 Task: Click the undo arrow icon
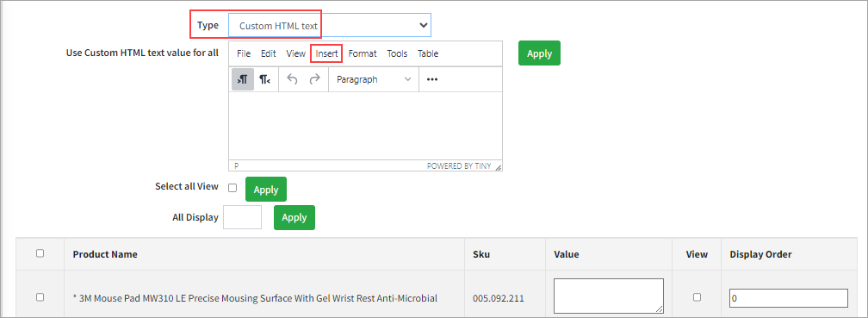[292, 79]
